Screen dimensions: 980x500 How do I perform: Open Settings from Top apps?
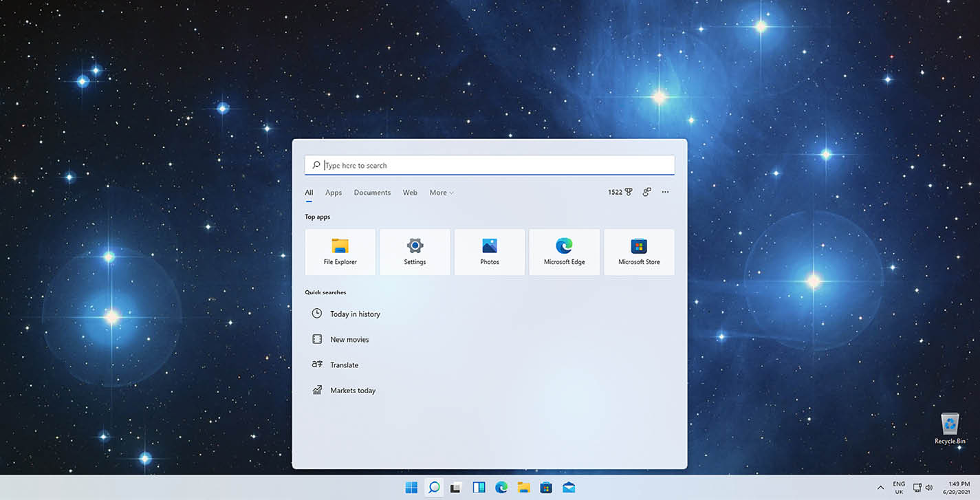pos(415,252)
